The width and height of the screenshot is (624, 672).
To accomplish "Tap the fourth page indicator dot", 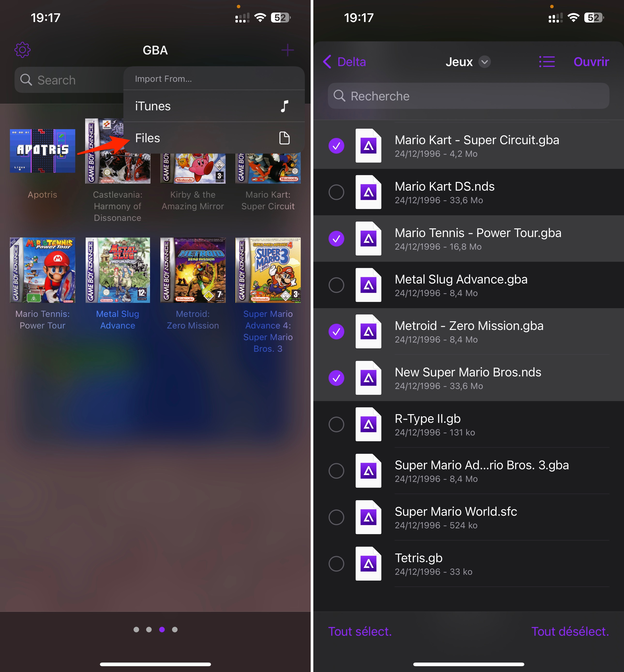I will point(175,629).
